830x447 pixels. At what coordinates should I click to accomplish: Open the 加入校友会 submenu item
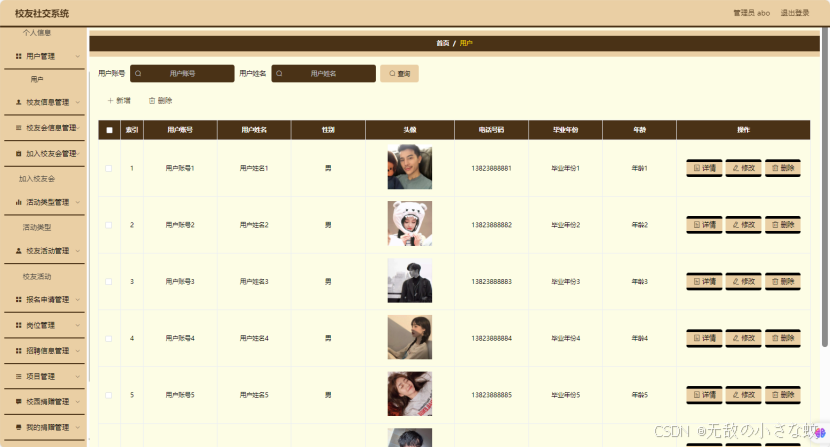[37, 179]
